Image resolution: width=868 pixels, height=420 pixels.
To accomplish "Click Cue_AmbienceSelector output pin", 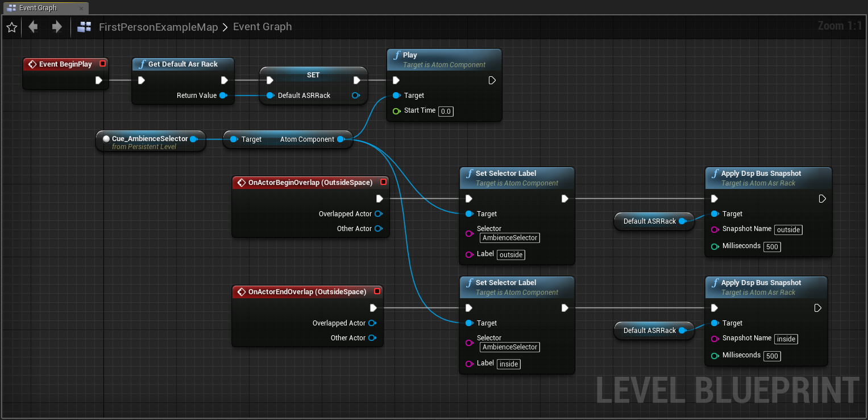I will pos(193,139).
